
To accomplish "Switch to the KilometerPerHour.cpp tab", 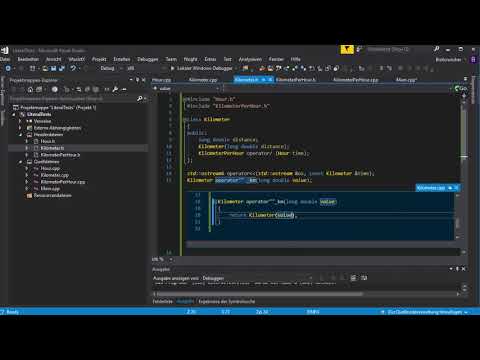I will 356,80.
